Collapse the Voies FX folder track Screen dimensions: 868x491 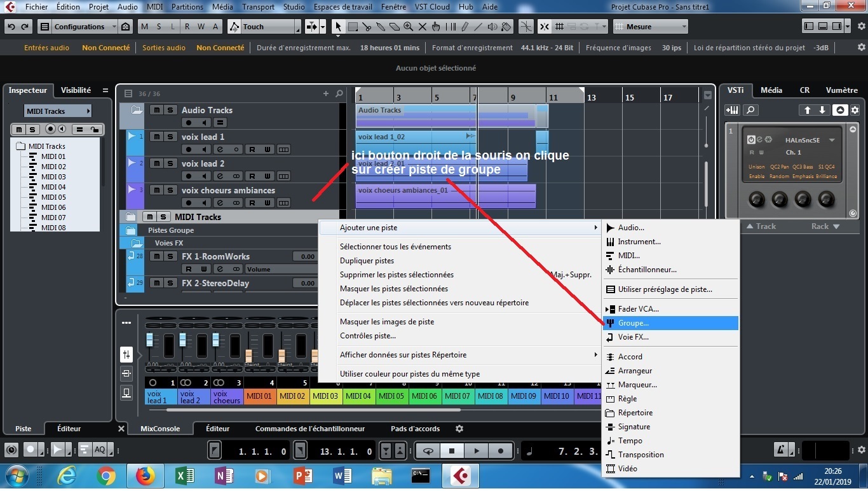[x=137, y=243]
